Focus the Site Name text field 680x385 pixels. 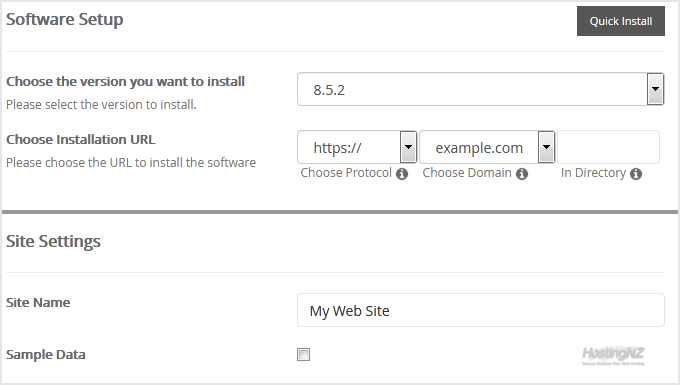tap(481, 310)
